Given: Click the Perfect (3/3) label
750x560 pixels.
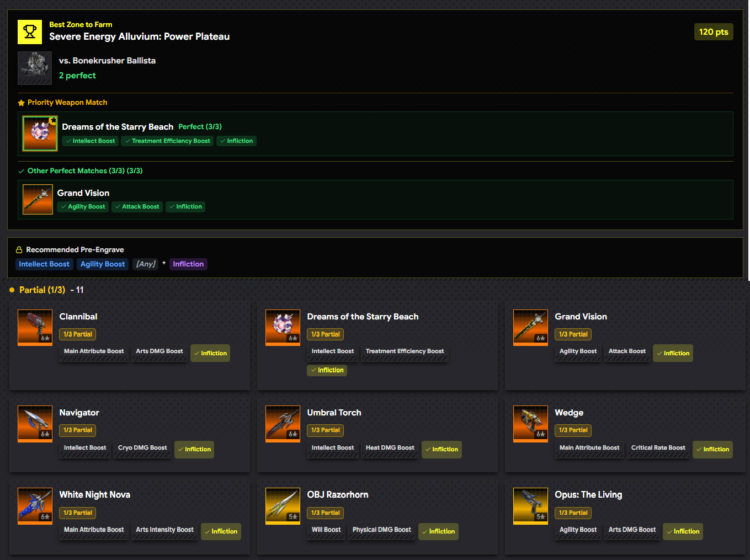Looking at the screenshot, I should 200,127.
